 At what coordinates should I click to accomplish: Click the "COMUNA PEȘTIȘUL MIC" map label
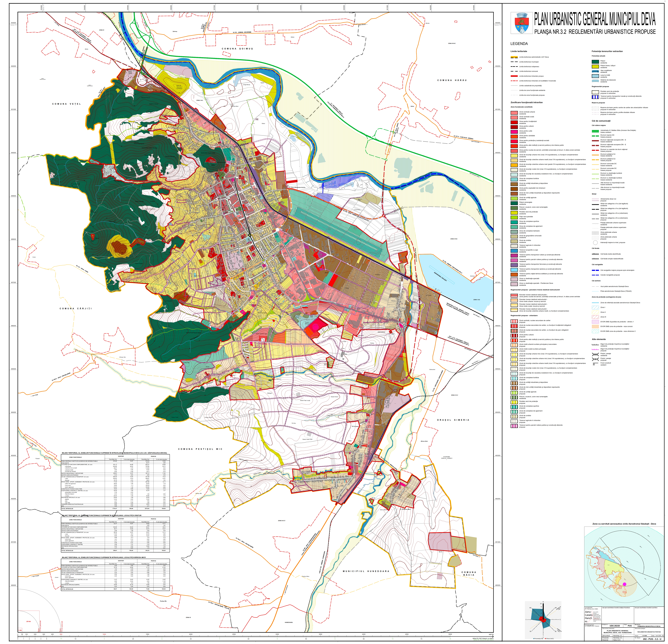200,449
